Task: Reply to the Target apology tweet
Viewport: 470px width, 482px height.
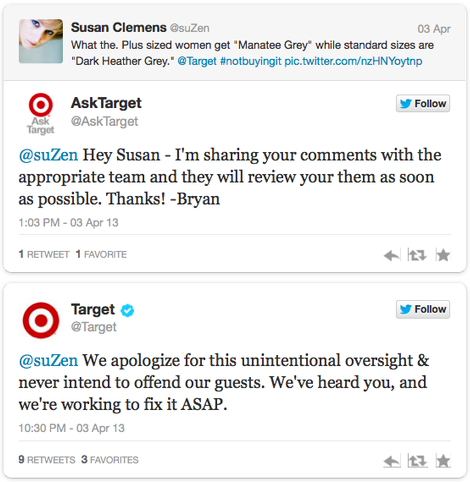Action: (x=392, y=462)
